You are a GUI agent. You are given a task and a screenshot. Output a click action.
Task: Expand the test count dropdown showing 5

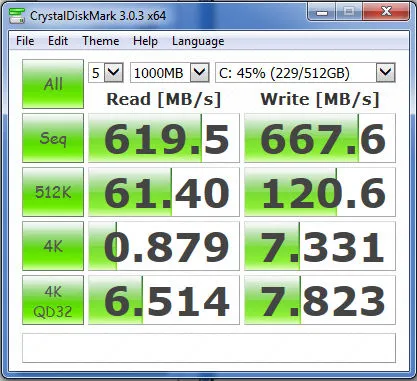tap(114, 72)
